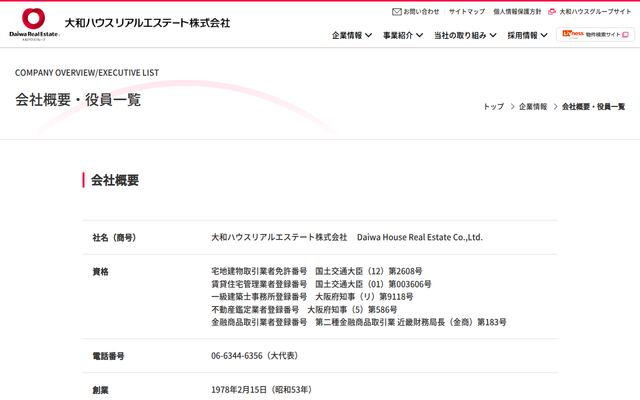Visit the 大和ハウスグループサイト link
The height and width of the screenshot is (400, 640).
point(595,12)
